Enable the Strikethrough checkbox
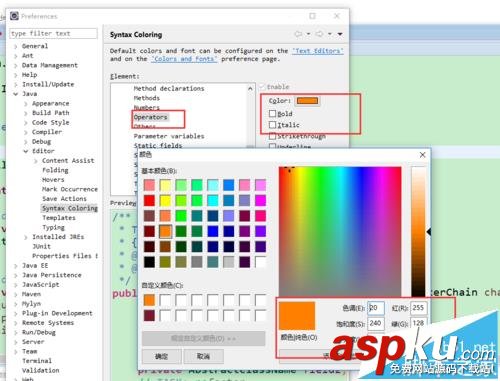Screen dimensions: 500x381 pyautogui.click(x=272, y=136)
